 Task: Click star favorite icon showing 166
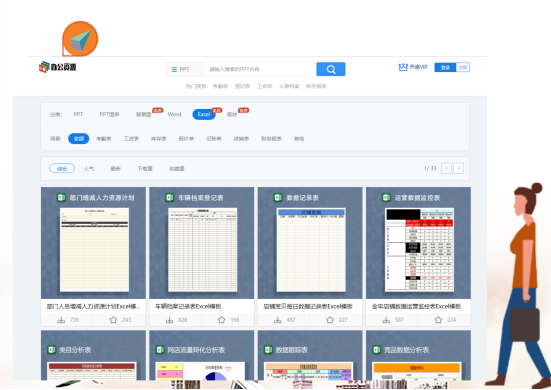[x=221, y=320]
